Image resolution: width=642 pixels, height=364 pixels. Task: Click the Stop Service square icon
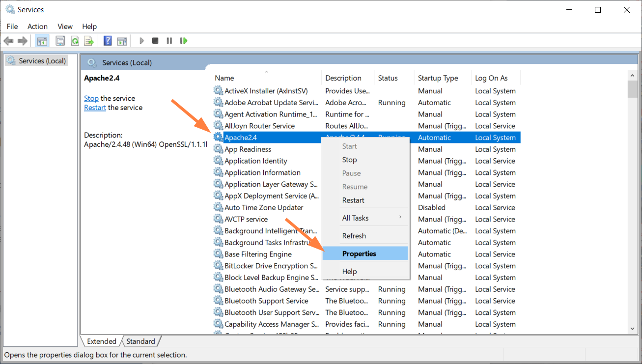coord(155,41)
